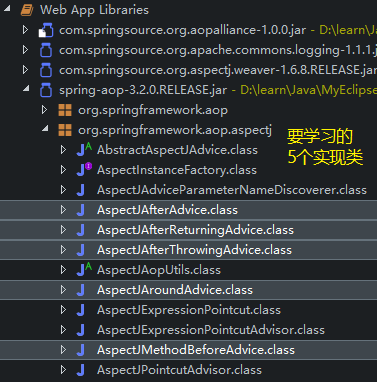Select AspectJAdviceParameterNameDiscoverer.class
The image size is (377, 382).
point(232,190)
